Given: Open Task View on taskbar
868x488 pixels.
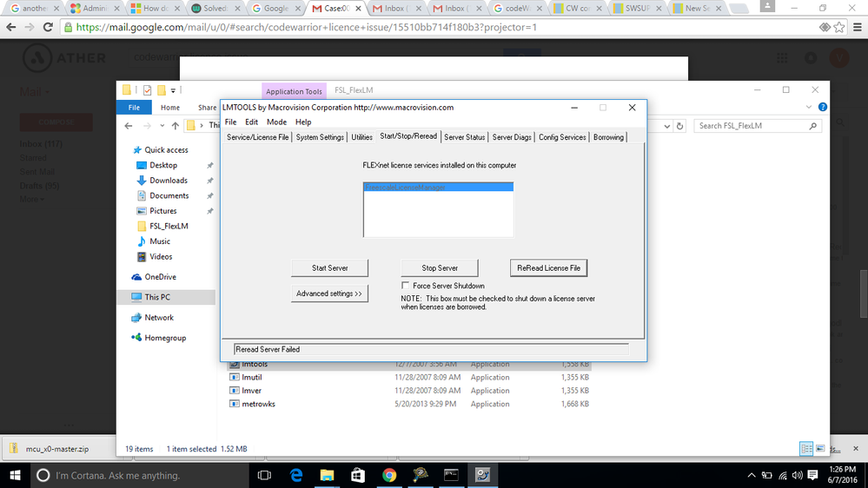Looking at the screenshot, I should pos(265,475).
